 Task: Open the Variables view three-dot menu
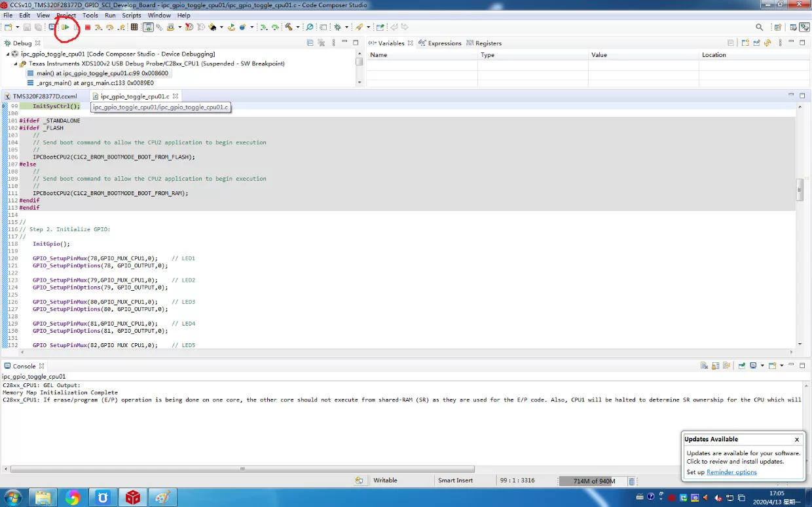tap(781, 43)
